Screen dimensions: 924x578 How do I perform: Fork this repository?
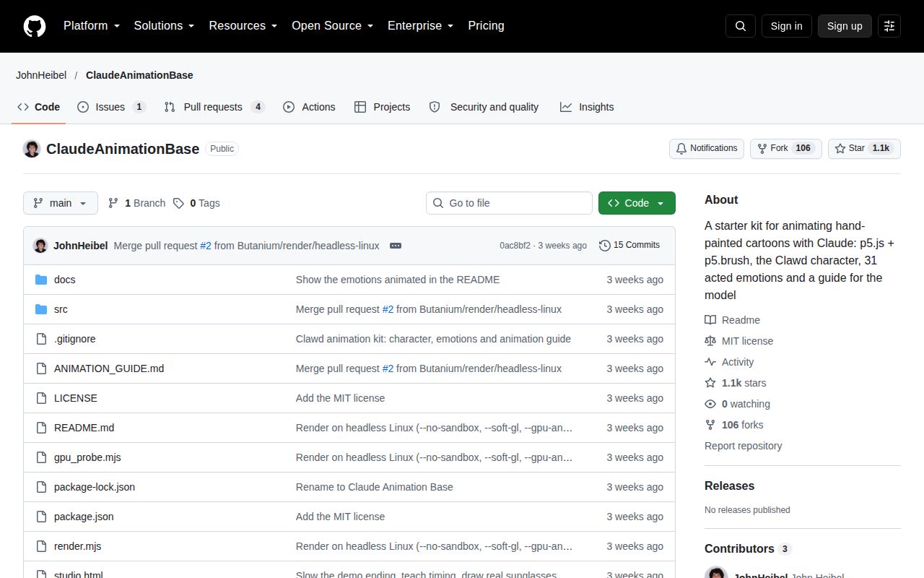786,149
